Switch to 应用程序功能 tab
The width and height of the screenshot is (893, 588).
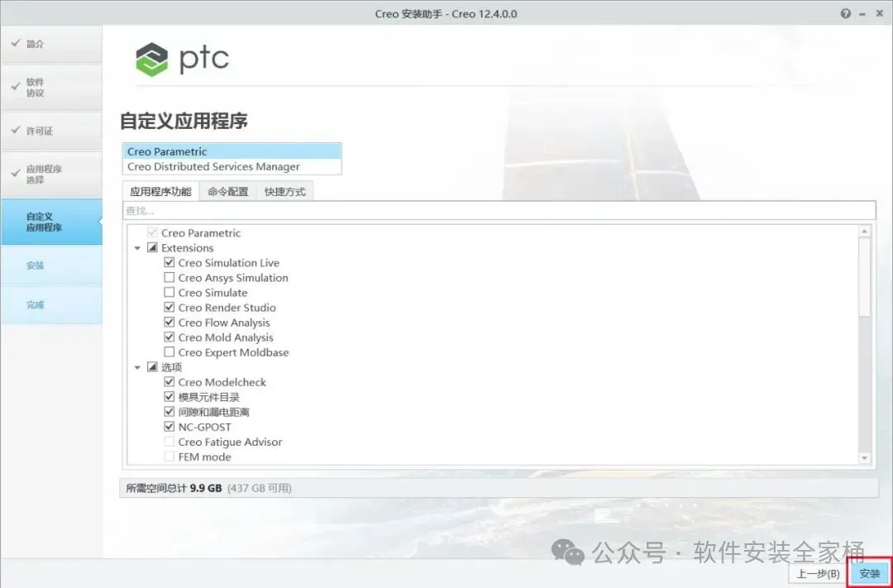160,191
